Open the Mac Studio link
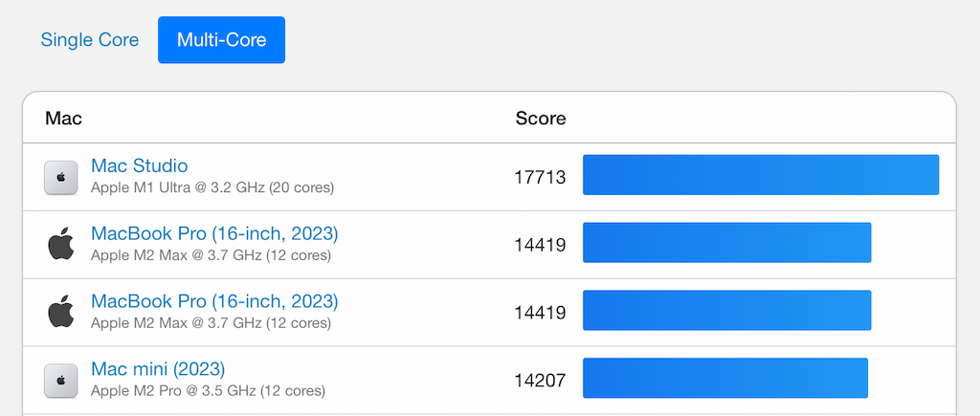980x416 pixels. pyautogui.click(x=139, y=165)
